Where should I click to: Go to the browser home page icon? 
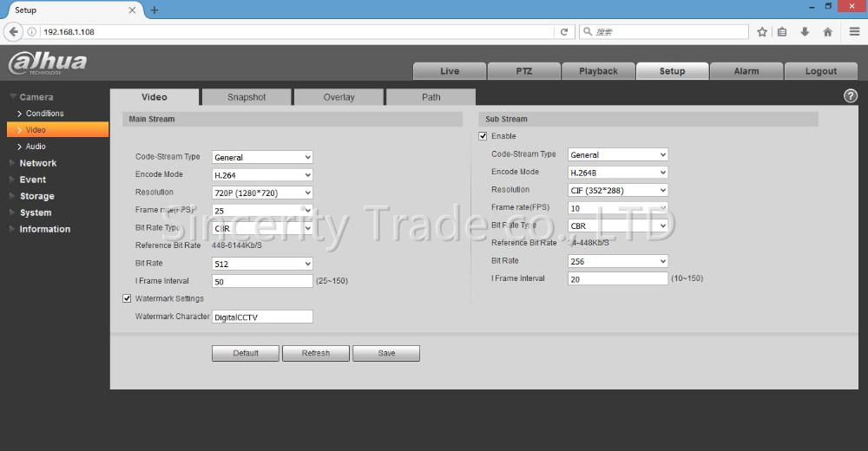827,32
